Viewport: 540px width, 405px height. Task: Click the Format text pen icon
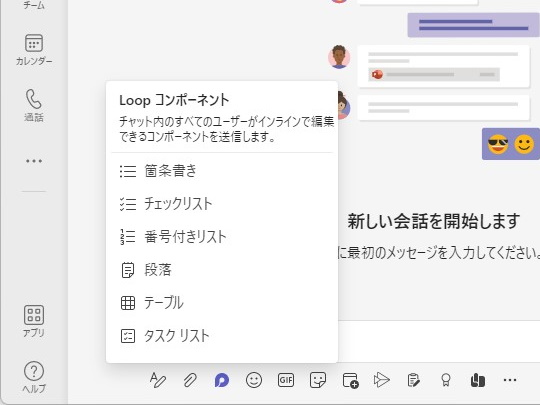tap(158, 380)
